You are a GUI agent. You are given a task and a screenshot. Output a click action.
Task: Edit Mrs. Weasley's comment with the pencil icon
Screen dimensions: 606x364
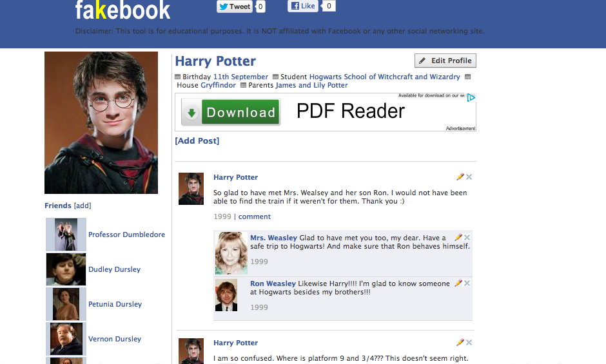point(458,237)
